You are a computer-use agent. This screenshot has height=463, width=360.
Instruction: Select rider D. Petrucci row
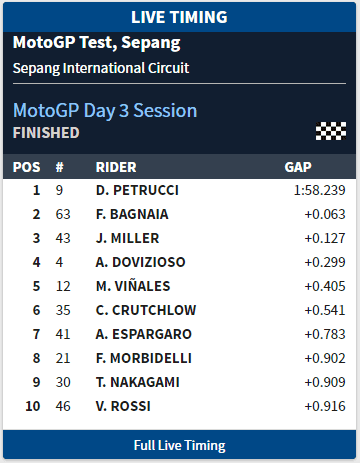pos(179,190)
